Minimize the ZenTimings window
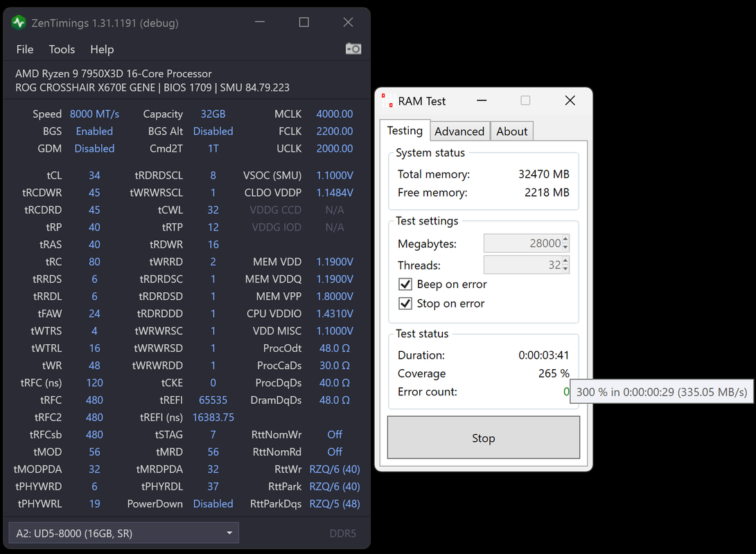 point(260,22)
